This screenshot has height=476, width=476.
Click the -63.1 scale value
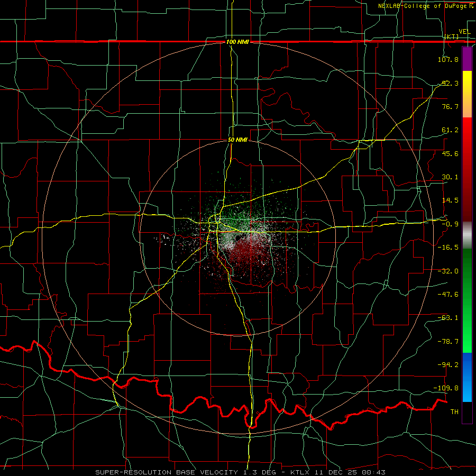(x=448, y=318)
